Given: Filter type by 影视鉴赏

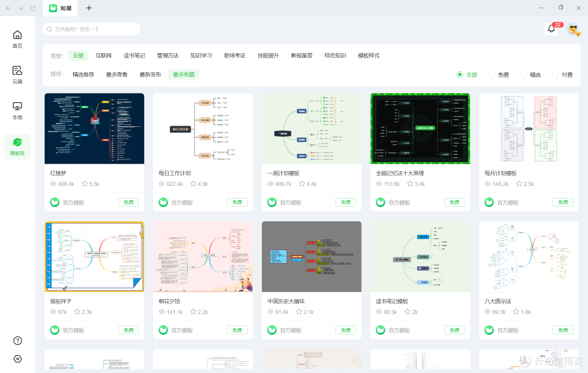Looking at the screenshot, I should [302, 55].
